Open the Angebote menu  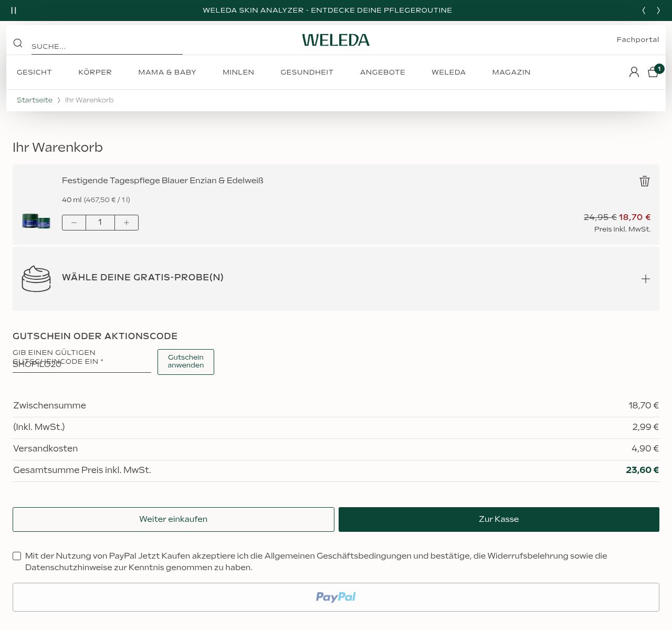click(x=383, y=72)
